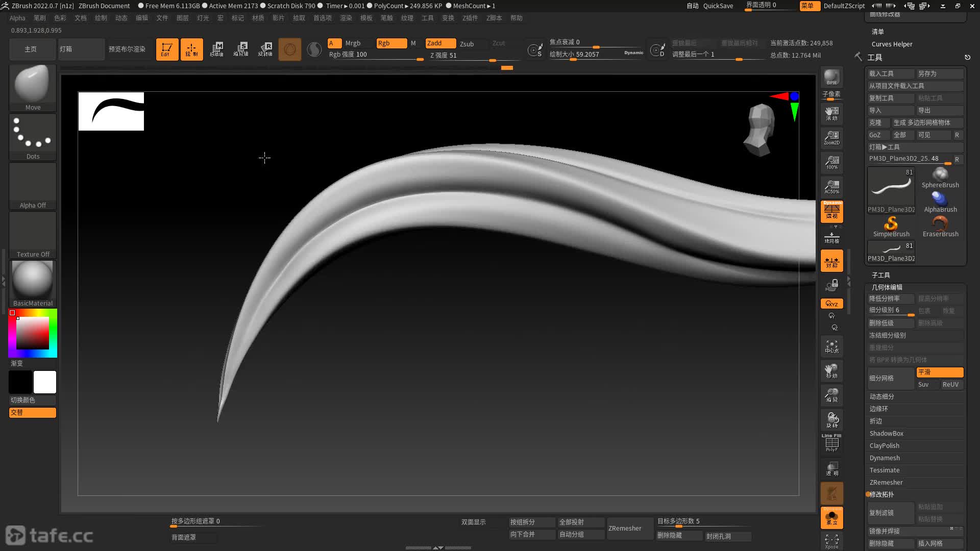Click the Edit mode icon

click(167, 49)
